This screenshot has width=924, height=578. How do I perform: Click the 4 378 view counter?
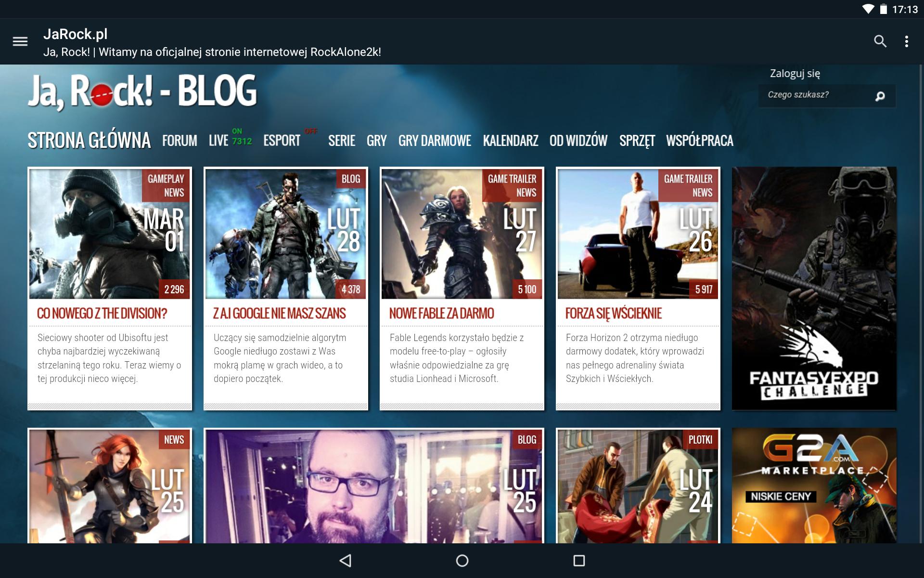pyautogui.click(x=351, y=289)
